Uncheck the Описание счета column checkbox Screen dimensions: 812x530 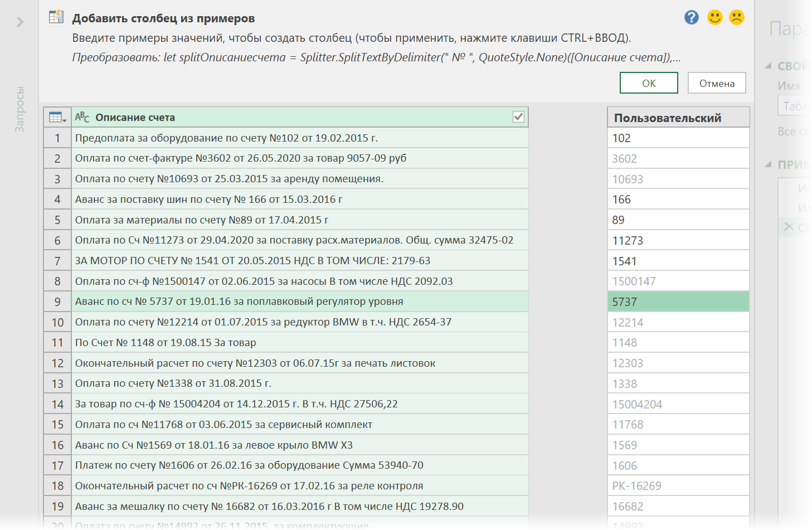518,116
